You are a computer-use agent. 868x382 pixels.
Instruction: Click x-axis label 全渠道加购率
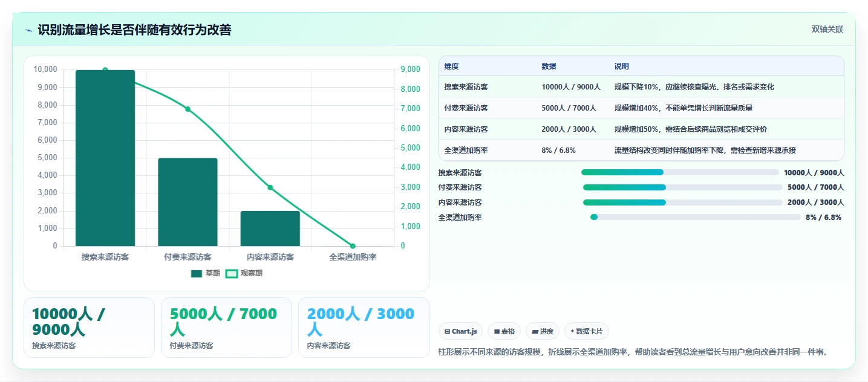pyautogui.click(x=353, y=257)
